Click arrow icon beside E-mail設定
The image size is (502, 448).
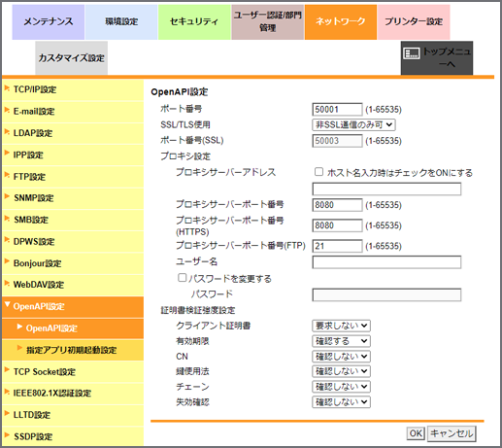7,110
